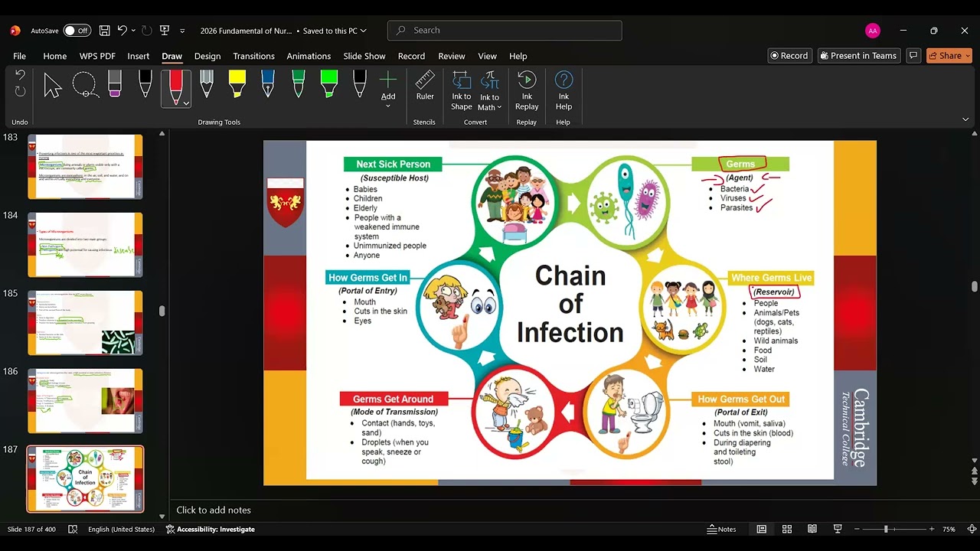Open the File menu
Viewport: 980px width, 551px height.
pyautogui.click(x=20, y=56)
